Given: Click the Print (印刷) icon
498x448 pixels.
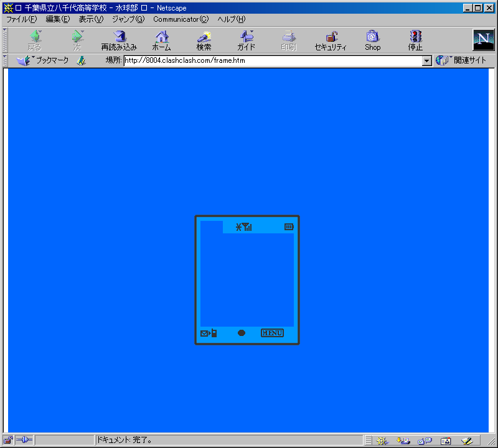Looking at the screenshot, I should tap(288, 40).
